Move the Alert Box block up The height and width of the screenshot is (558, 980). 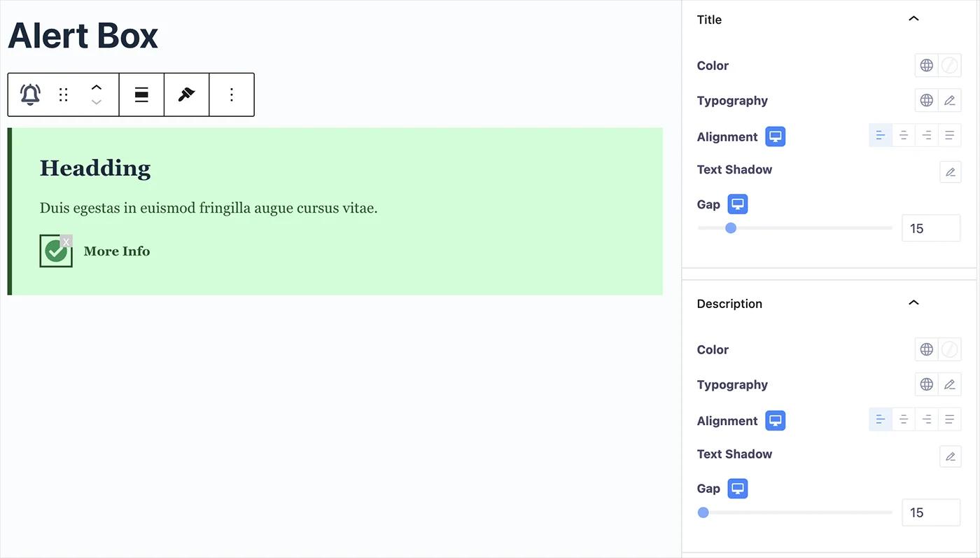click(x=96, y=88)
